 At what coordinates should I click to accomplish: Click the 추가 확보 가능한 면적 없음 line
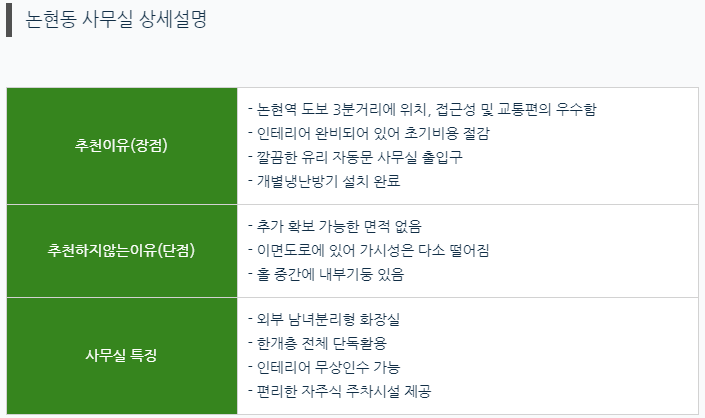coord(335,226)
